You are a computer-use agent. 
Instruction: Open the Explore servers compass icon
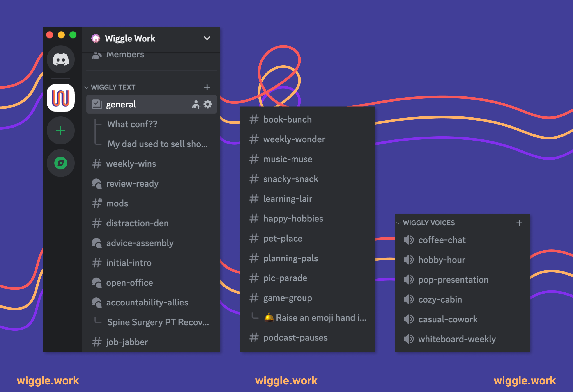pyautogui.click(x=61, y=163)
